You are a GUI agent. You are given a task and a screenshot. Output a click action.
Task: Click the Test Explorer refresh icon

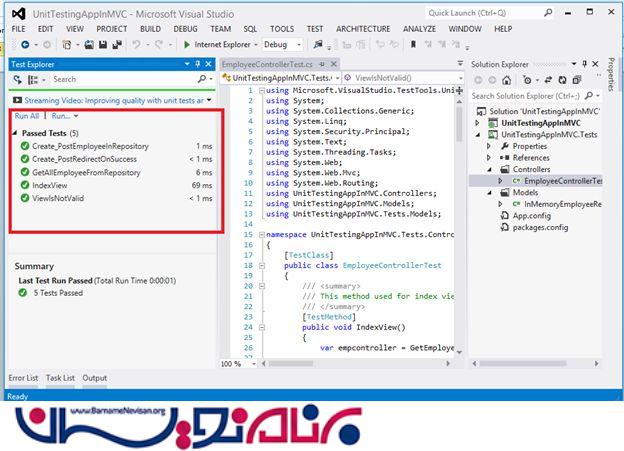point(18,80)
